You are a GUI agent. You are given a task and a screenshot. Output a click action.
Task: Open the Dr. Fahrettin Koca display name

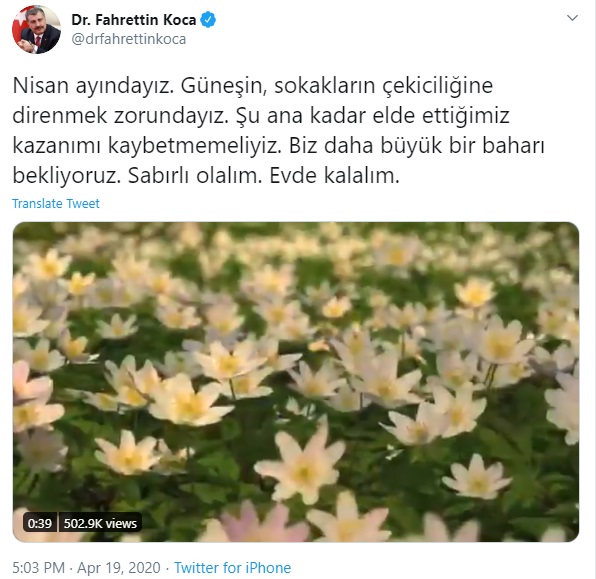coord(134,20)
